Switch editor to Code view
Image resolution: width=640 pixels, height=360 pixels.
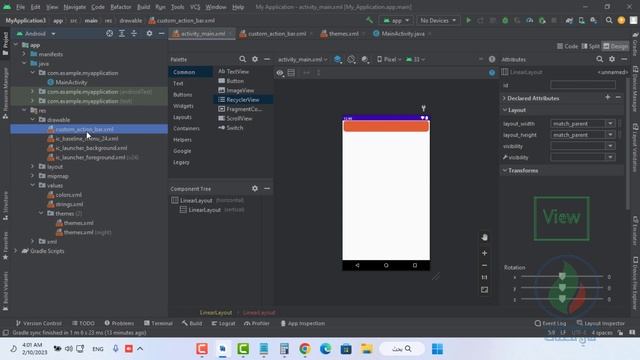[568, 46]
